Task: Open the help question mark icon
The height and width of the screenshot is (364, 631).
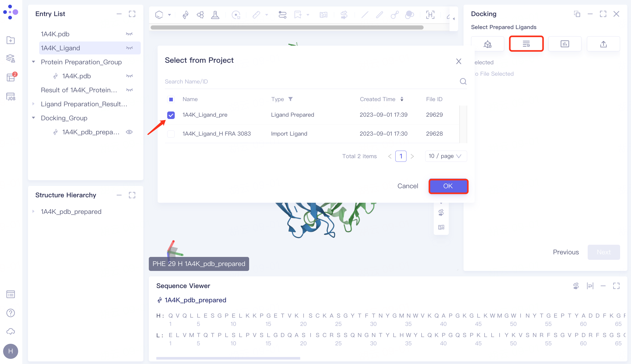Action: click(11, 313)
